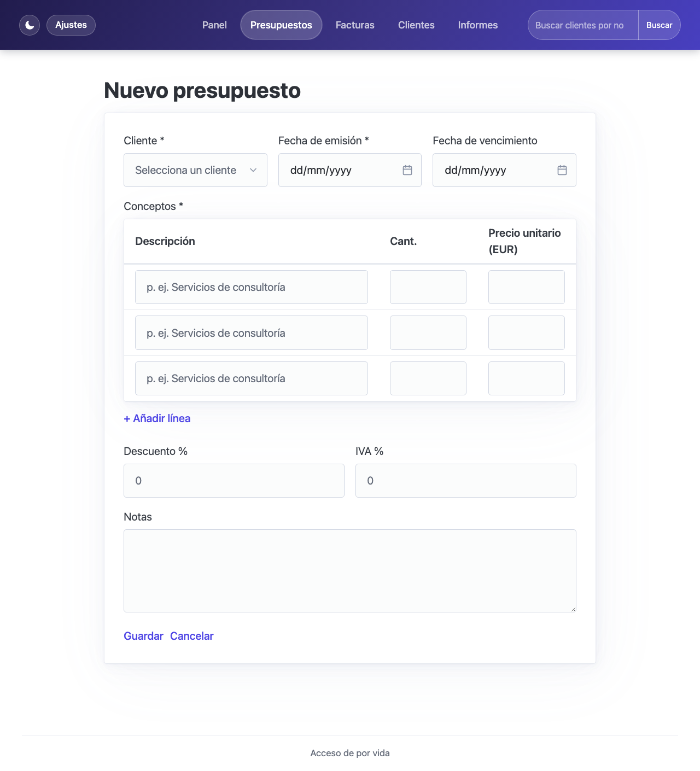Image resolution: width=700 pixels, height=771 pixels.
Task: Open the calendar picker for Fecha de emisión
Action: (x=407, y=170)
